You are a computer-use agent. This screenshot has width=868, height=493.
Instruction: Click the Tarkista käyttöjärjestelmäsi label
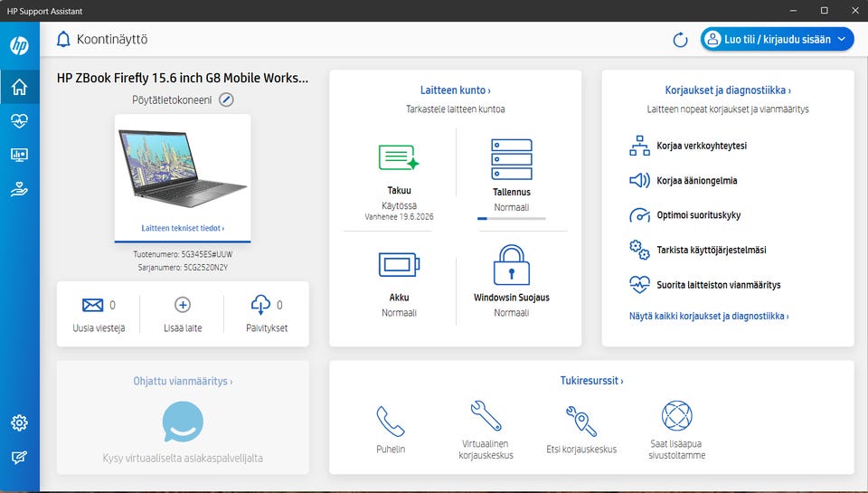(712, 250)
